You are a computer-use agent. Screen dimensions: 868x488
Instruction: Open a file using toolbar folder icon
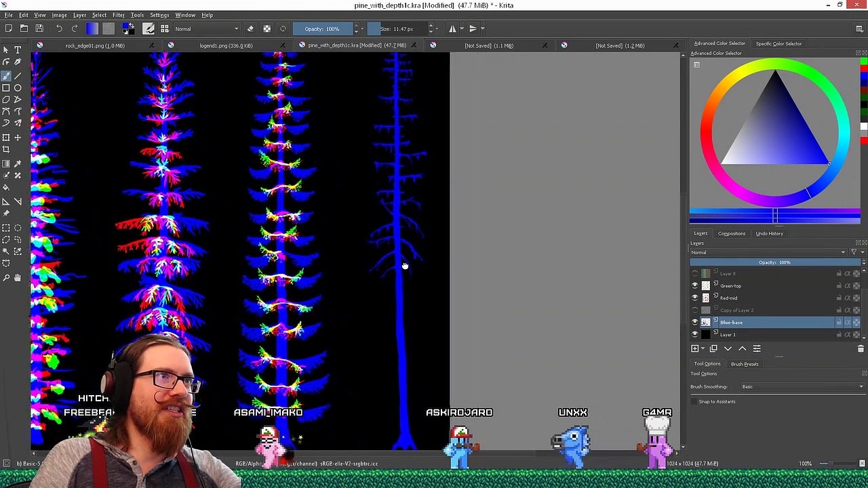coord(24,28)
